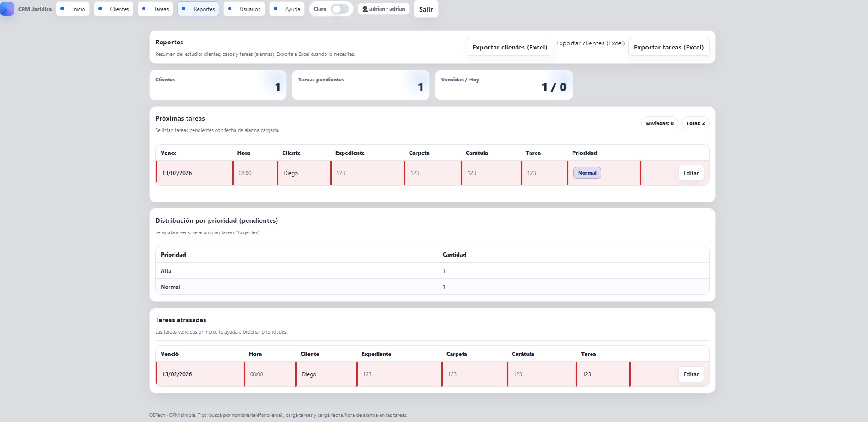Viewport: 868px width, 422px height.
Task: Edit the task in Próximas tareas
Action: (x=691, y=173)
